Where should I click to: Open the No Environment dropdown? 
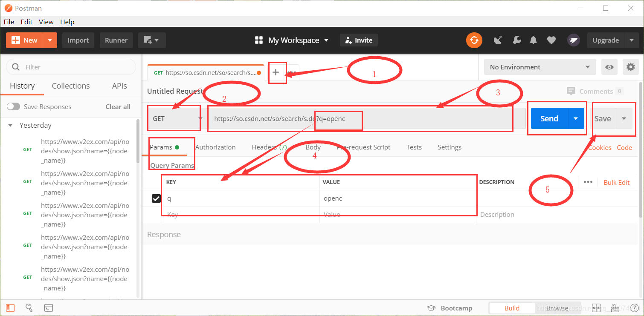(540, 67)
